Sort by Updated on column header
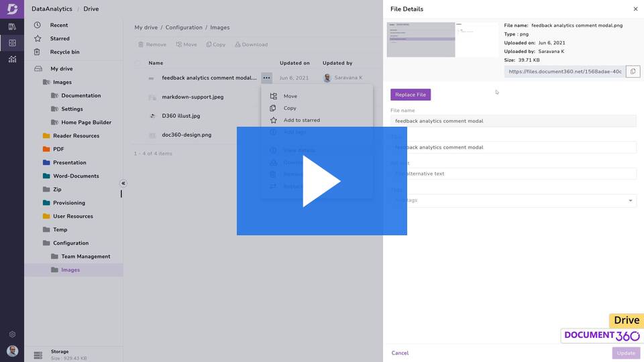 294,63
